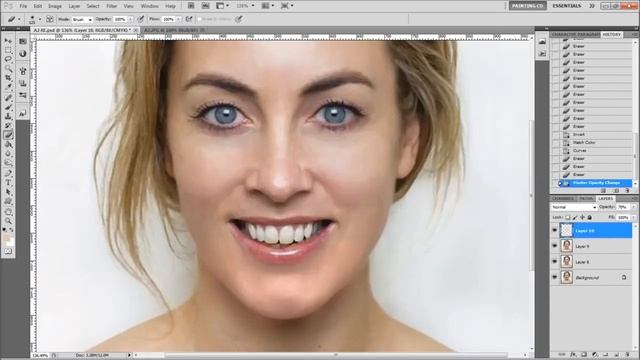The width and height of the screenshot is (640, 360).
Task: Select the Path Selection tool
Action: point(8,192)
